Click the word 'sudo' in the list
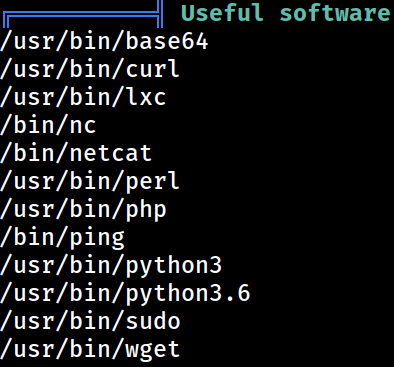Screen dimensions: 394x367 point(153,321)
